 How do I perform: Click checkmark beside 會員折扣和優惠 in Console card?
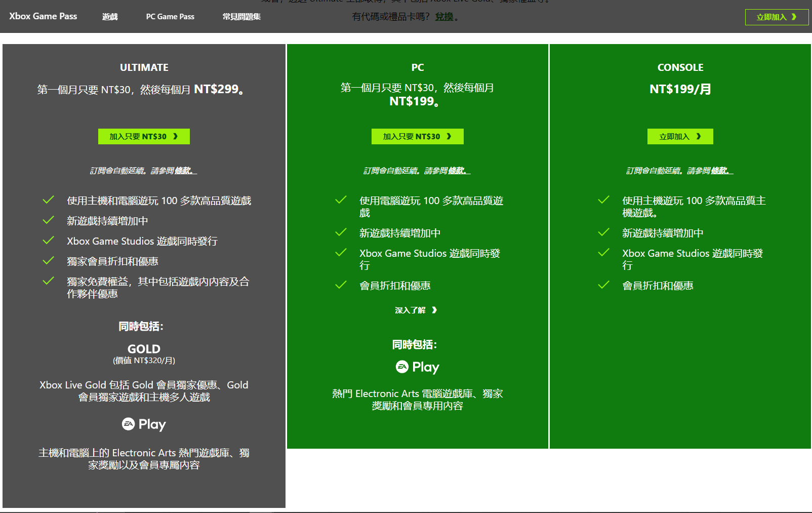[x=603, y=285]
